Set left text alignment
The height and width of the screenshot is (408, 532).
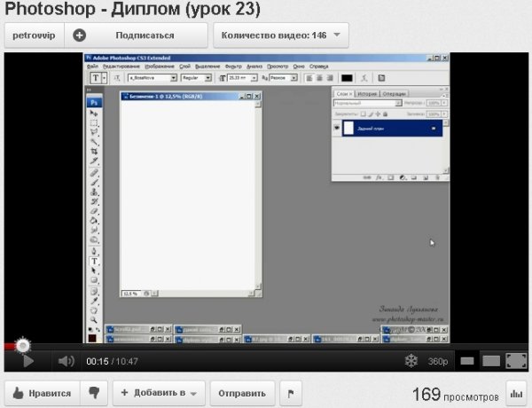pos(309,78)
